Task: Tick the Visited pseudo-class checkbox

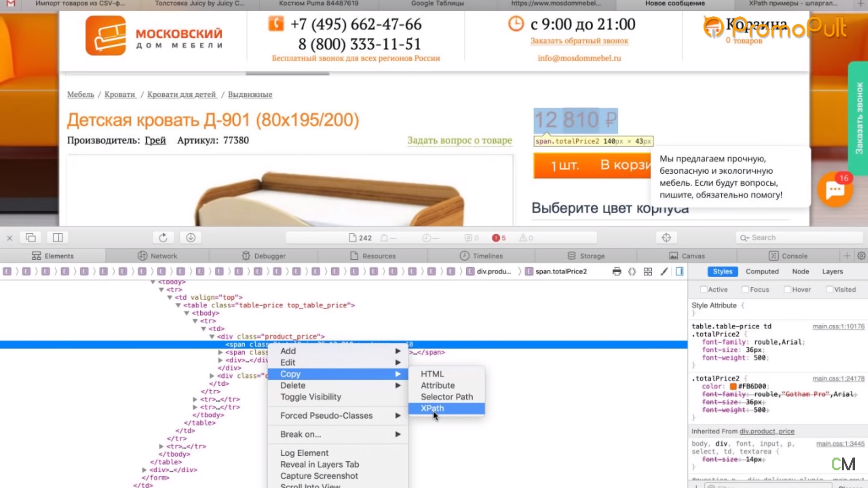Action: [830, 289]
